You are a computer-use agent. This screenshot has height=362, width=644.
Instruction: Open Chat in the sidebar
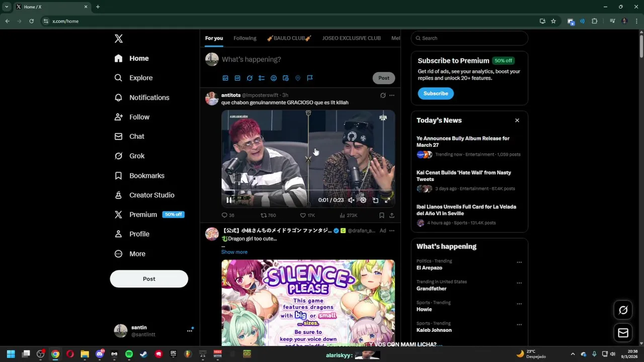click(129, 136)
